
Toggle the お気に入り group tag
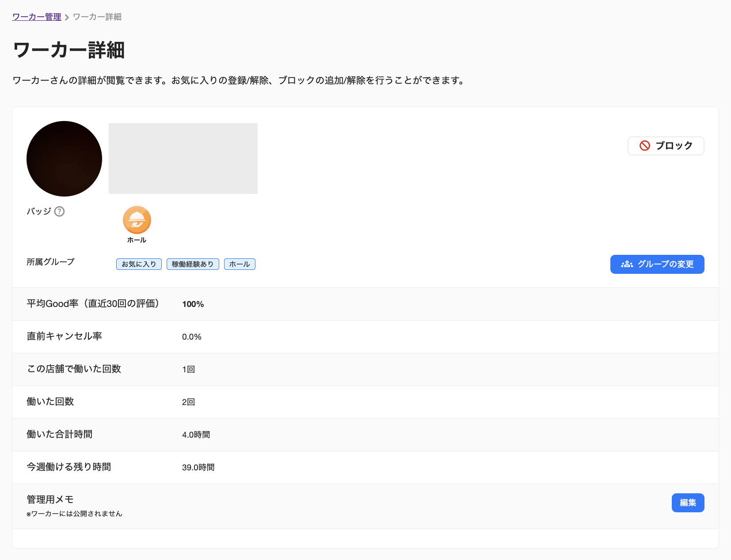pos(139,264)
